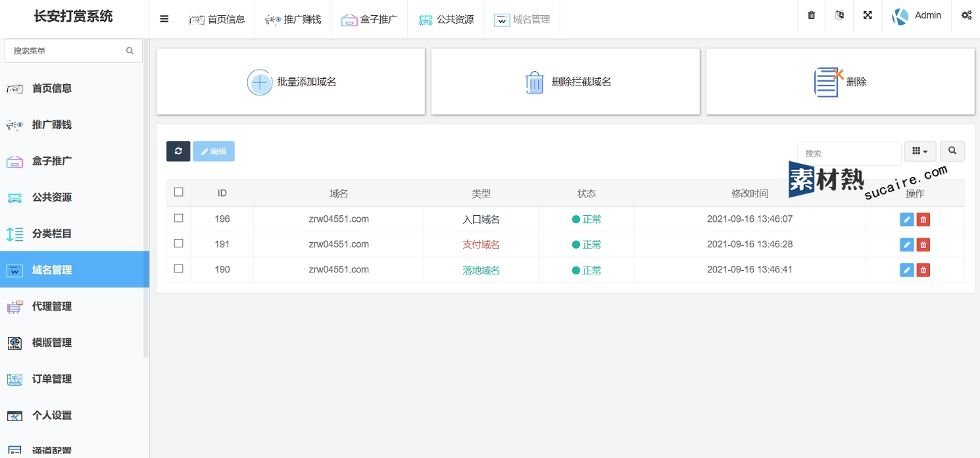The height and width of the screenshot is (458, 980).
Task: Click 删除拦截域名 card
Action: click(566, 82)
